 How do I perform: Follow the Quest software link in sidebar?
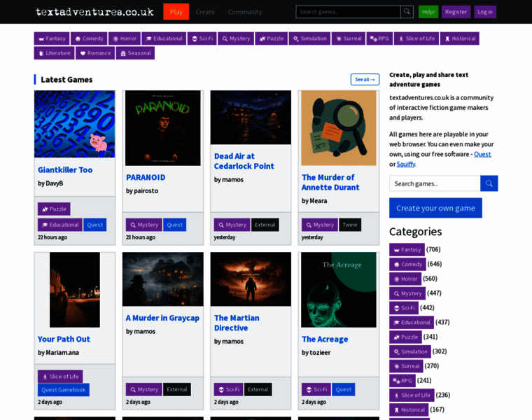point(482,154)
